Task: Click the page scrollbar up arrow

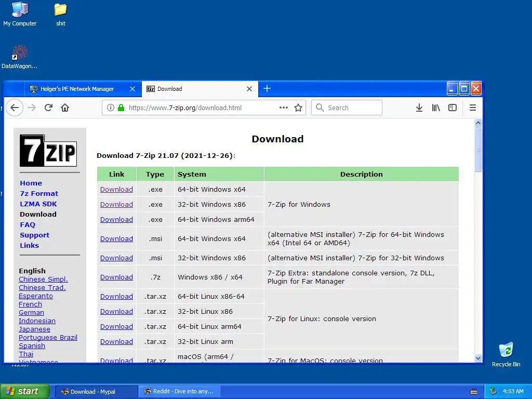Action: [x=478, y=123]
